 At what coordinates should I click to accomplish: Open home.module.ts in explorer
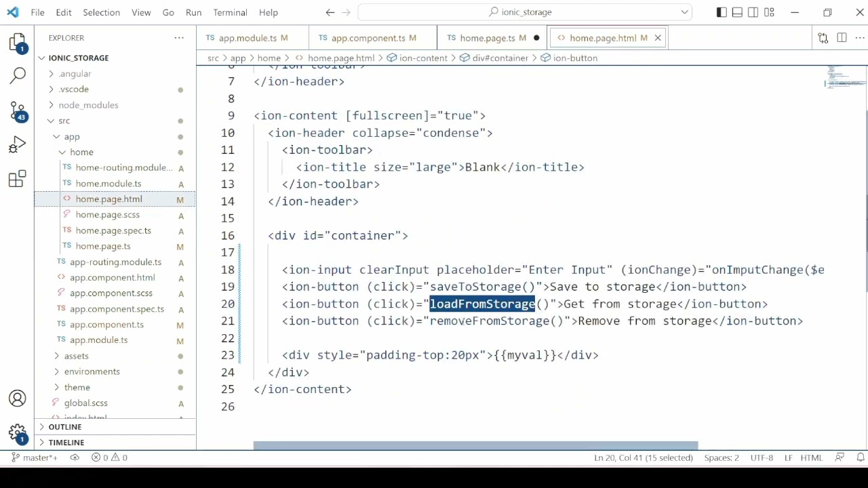point(108,184)
